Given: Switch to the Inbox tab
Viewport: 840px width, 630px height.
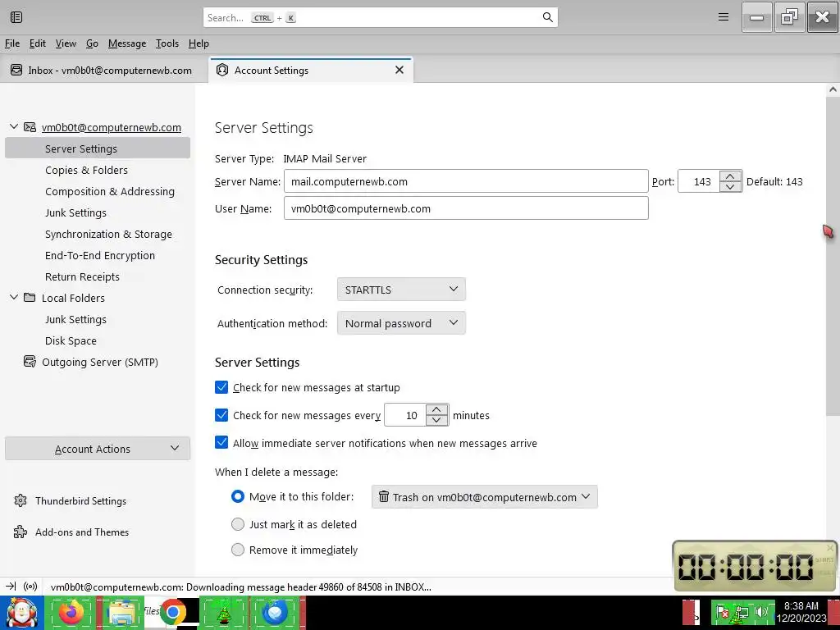Looking at the screenshot, I should click(x=104, y=71).
